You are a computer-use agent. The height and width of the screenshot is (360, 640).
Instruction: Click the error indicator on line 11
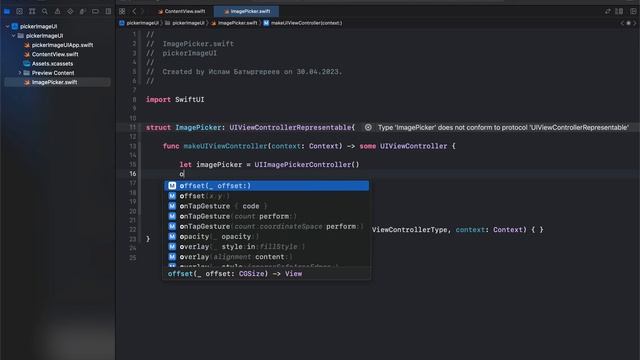pos(368,127)
